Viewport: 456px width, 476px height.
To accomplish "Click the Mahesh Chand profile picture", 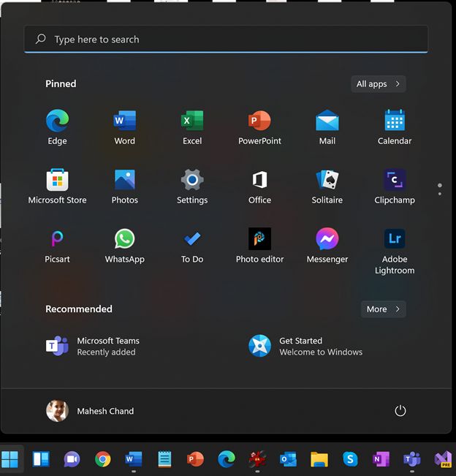I will pyautogui.click(x=57, y=411).
